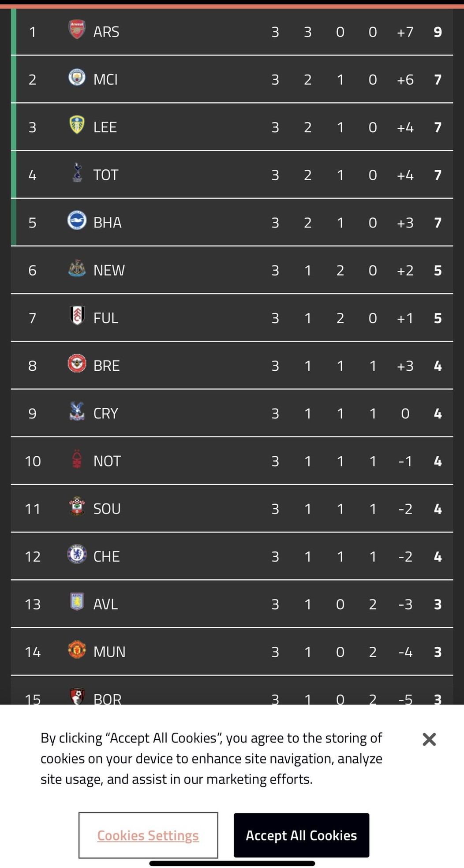Select the Brentford bee crest
Viewport: 464px width, 868px height.
point(77,364)
